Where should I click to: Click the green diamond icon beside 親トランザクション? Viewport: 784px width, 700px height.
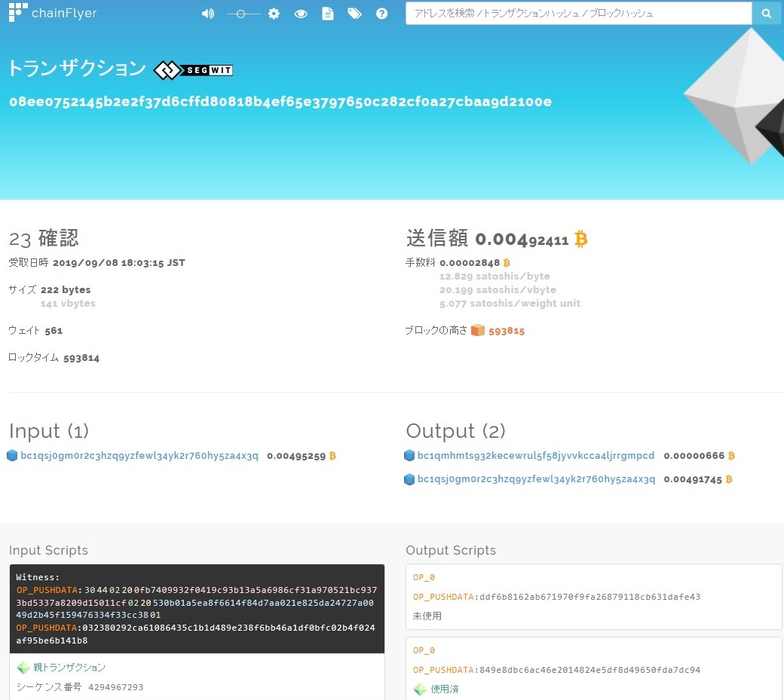pos(23,668)
